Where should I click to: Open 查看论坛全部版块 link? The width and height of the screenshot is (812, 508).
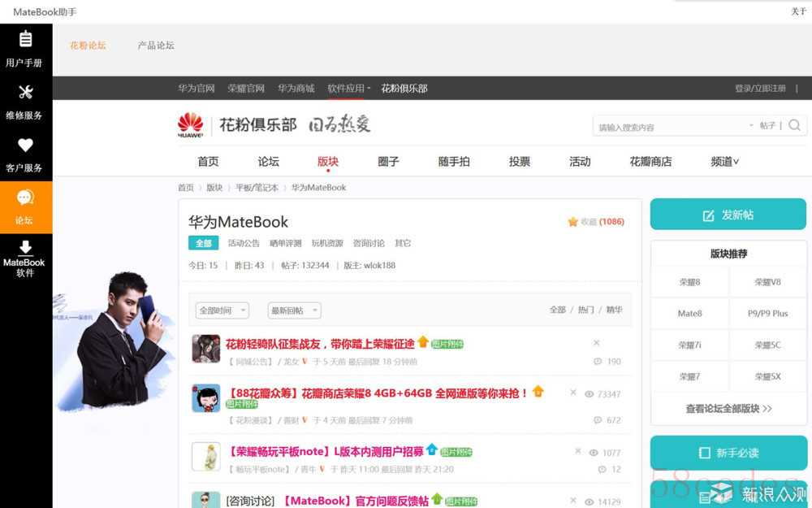(x=728, y=409)
